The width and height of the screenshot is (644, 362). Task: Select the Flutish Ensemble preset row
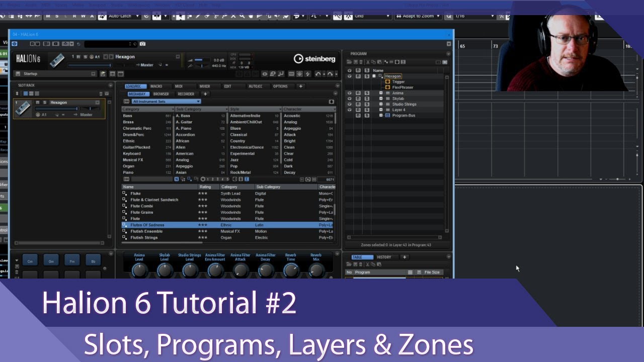(x=227, y=231)
